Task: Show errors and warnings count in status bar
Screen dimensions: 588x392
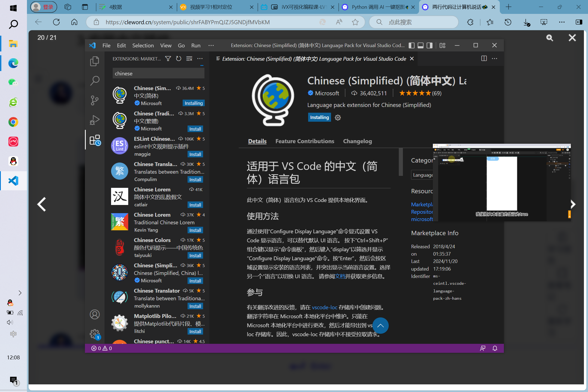Action: click(x=102, y=348)
